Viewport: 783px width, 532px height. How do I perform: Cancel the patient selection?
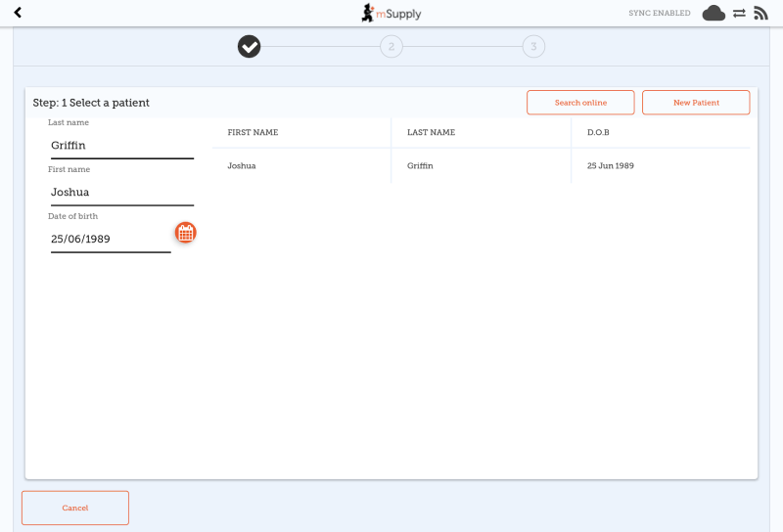coord(75,508)
